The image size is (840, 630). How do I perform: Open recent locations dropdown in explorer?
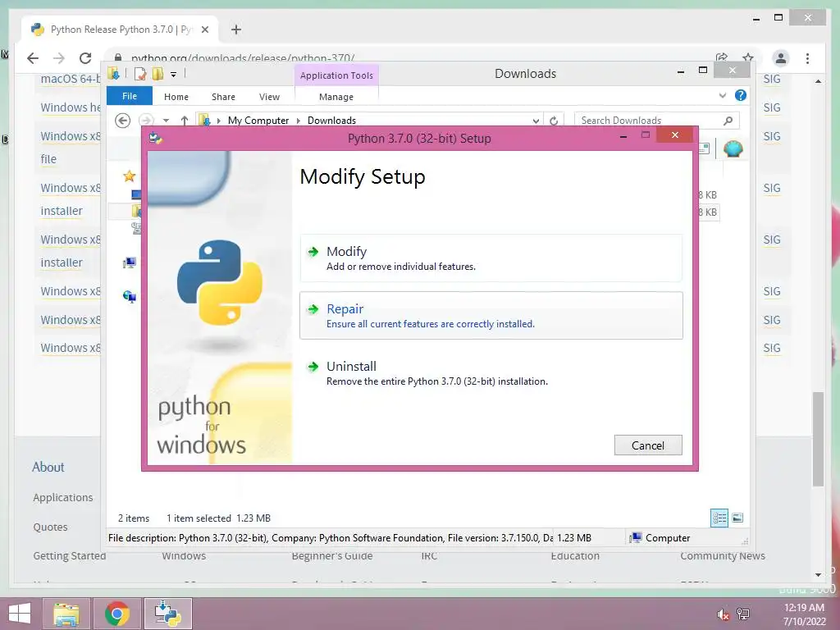[x=166, y=121]
